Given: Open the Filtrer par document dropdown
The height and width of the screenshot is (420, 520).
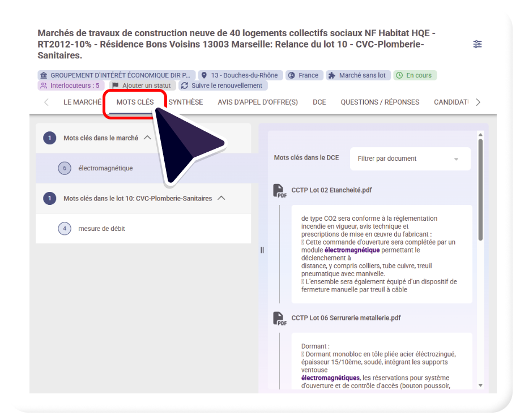Looking at the screenshot, I should click(x=410, y=159).
